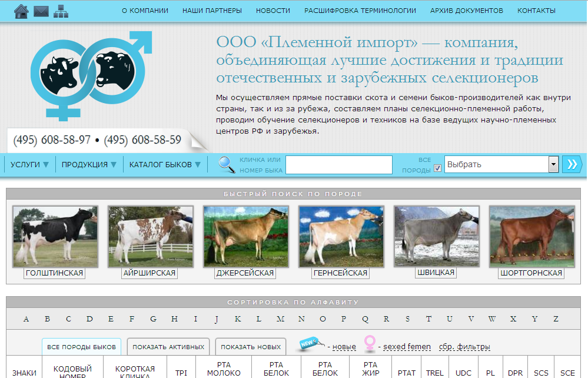
Task: Filter bulls by letter O
Action: click(x=323, y=319)
